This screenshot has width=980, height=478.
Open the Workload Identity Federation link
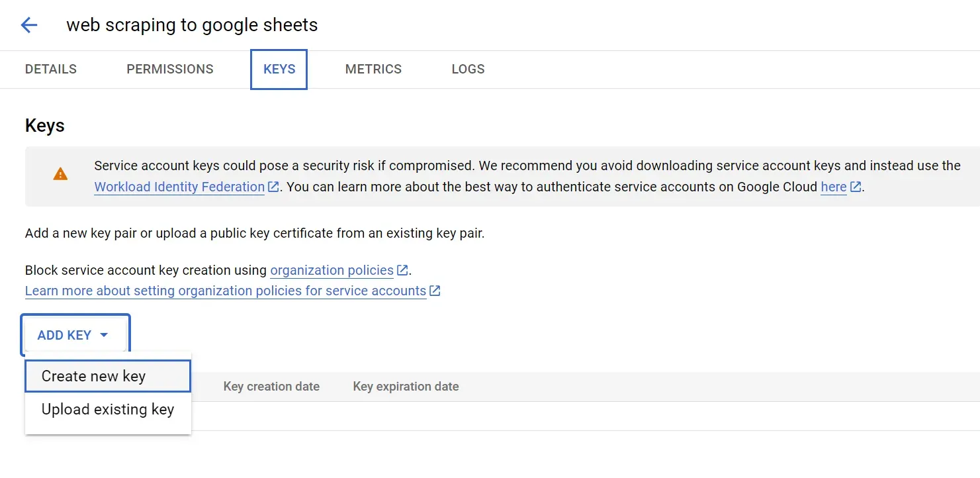point(179,187)
